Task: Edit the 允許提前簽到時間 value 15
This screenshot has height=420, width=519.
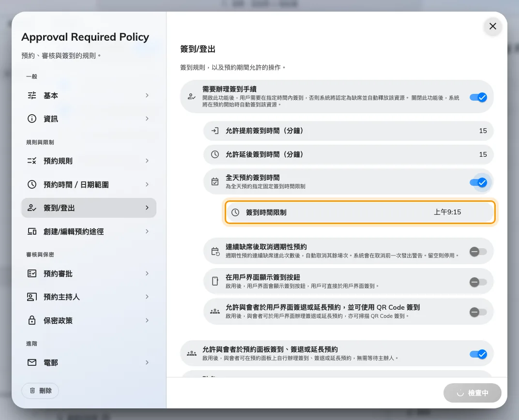Action: coord(483,131)
